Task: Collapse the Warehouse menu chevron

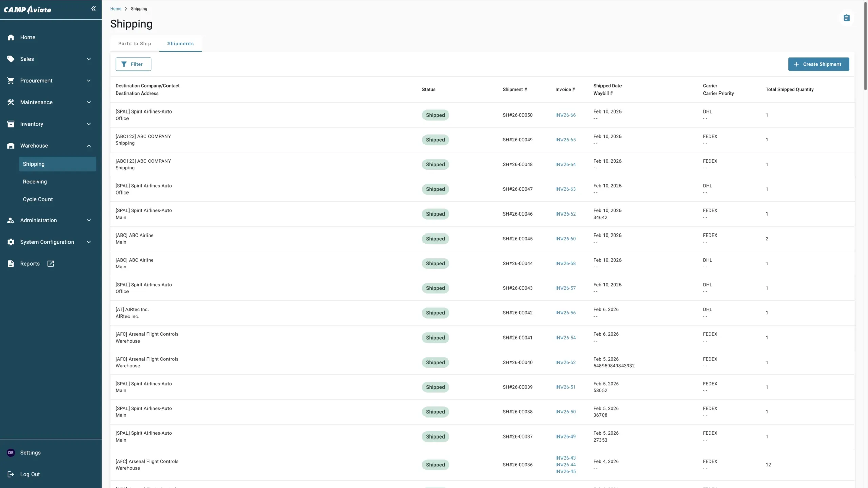Action: click(x=89, y=146)
